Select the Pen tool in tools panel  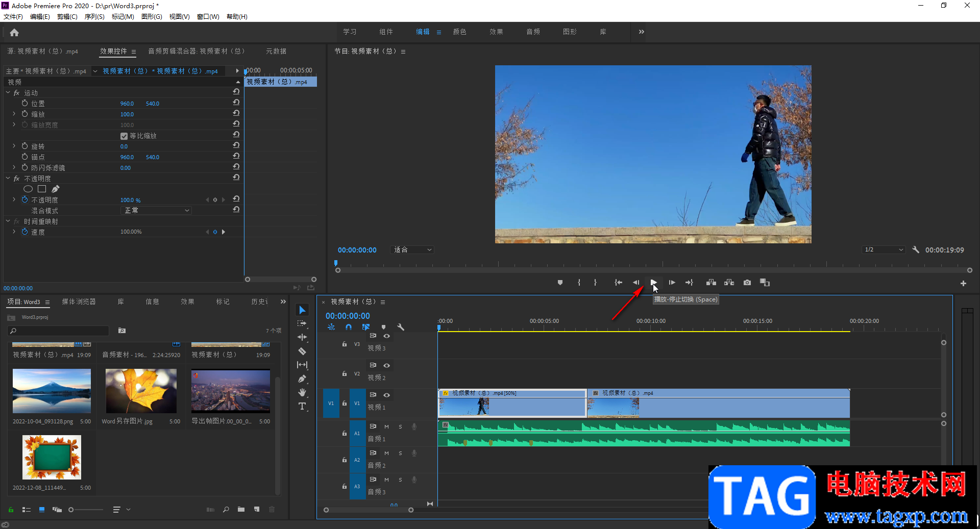[x=302, y=379]
